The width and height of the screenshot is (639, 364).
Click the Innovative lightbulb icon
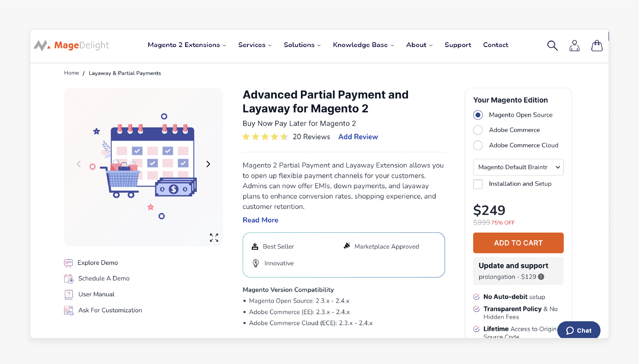pyautogui.click(x=256, y=263)
